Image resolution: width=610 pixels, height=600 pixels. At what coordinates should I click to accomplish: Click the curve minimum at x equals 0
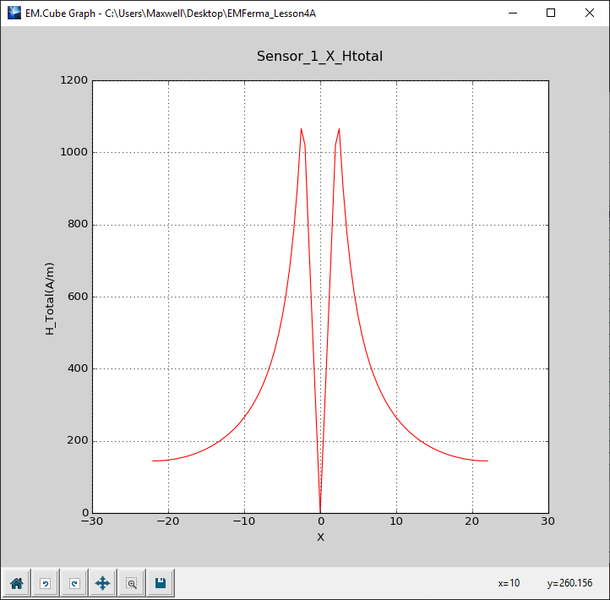(x=320, y=511)
